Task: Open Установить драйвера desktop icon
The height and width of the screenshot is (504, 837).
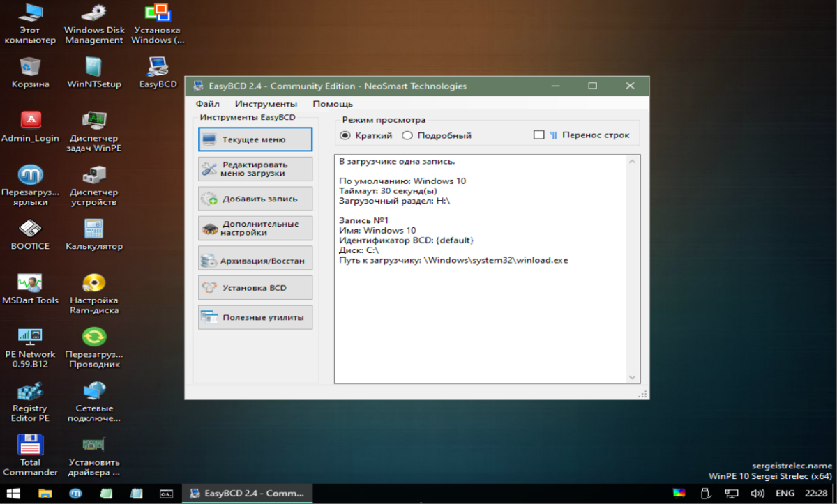Action: [x=94, y=455]
